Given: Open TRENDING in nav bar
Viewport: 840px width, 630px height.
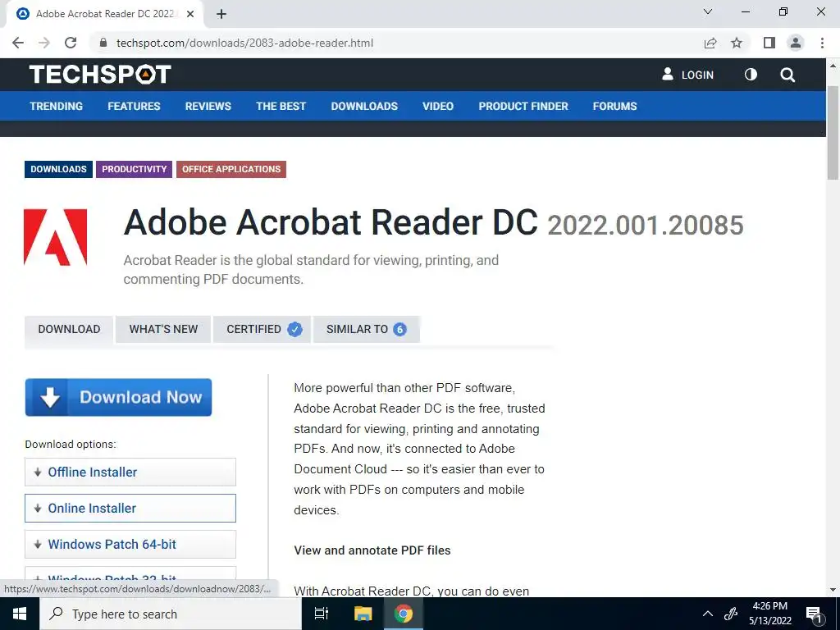Looking at the screenshot, I should click(x=57, y=106).
